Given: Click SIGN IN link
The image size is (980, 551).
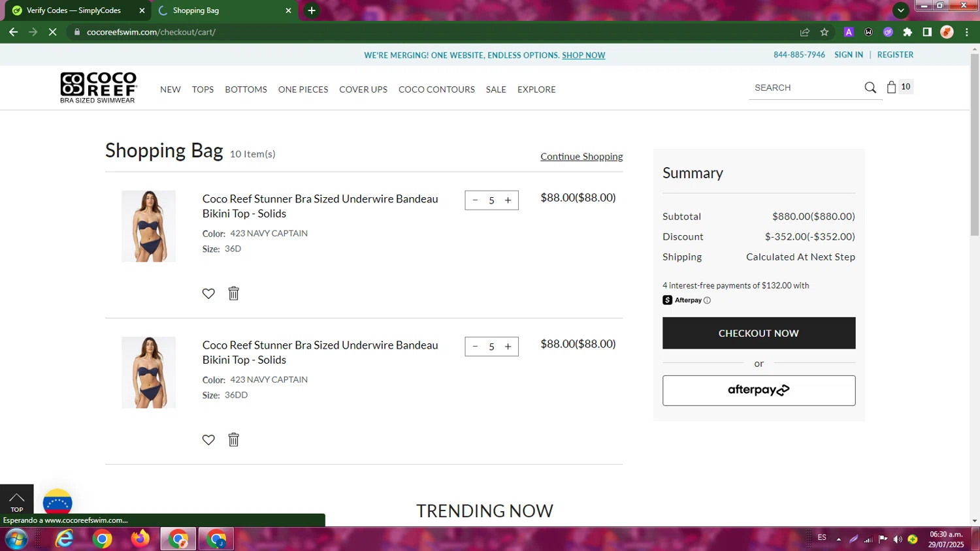Looking at the screenshot, I should point(849,55).
